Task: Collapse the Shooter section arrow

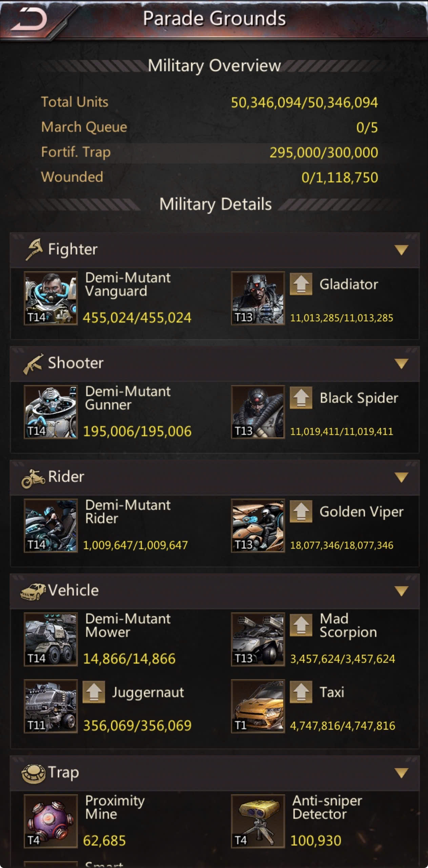Action: (x=402, y=363)
